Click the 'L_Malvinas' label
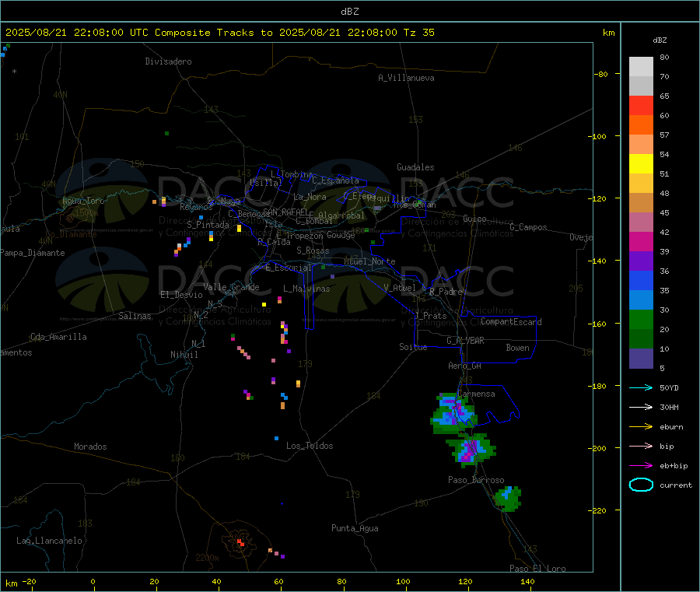 click(x=306, y=289)
